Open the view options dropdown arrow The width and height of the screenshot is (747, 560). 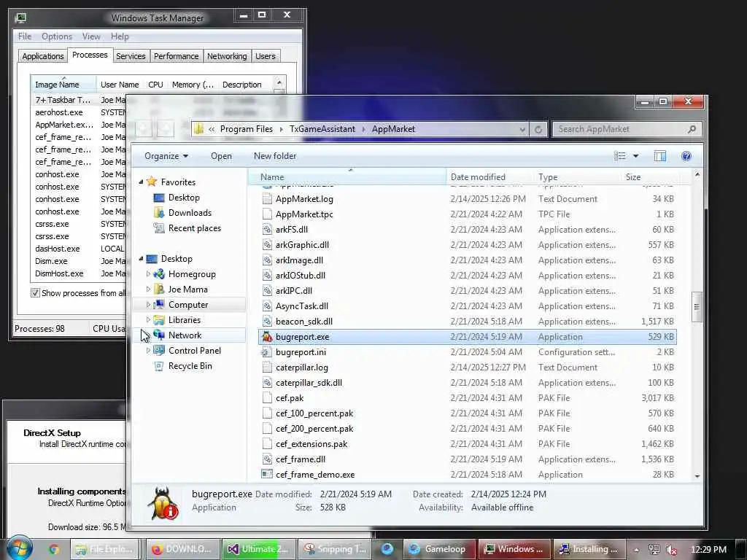(635, 156)
